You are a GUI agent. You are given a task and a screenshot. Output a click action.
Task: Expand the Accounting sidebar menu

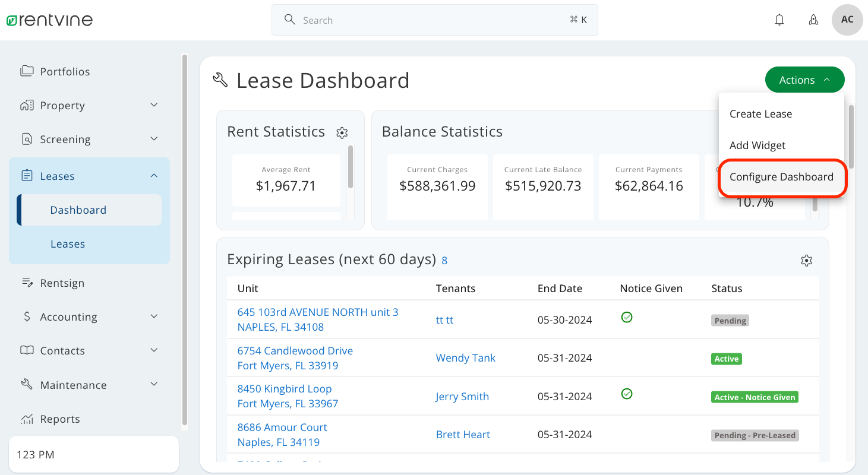(153, 316)
